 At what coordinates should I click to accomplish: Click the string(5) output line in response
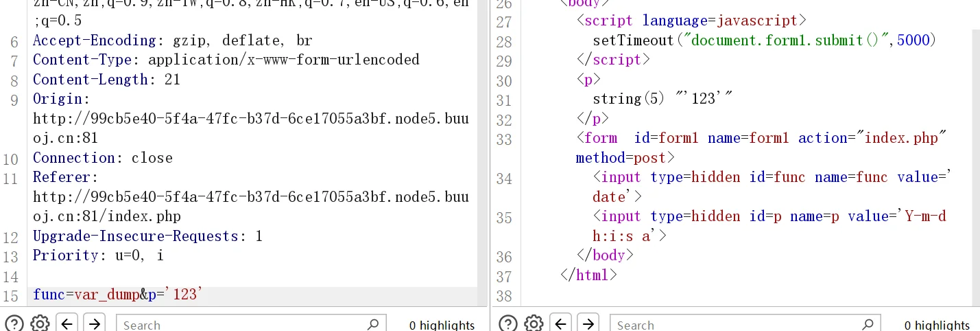662,100
